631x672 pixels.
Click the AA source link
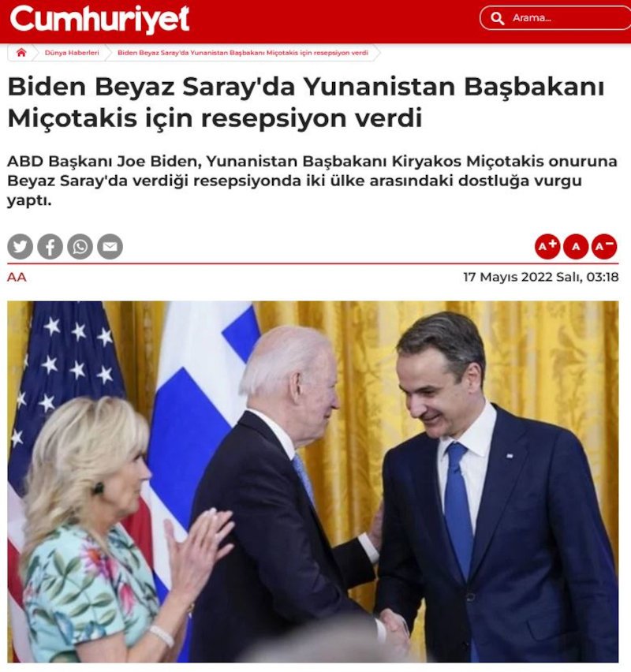coord(17,278)
